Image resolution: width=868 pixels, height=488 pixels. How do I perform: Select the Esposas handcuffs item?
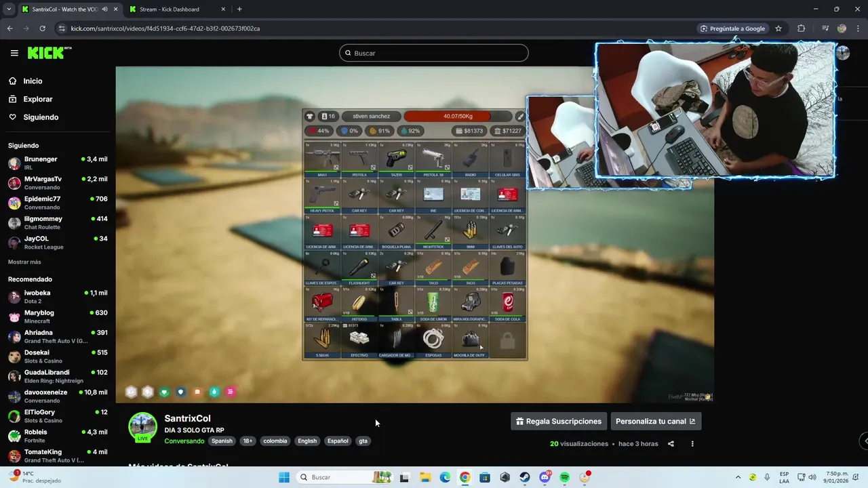pyautogui.click(x=433, y=340)
